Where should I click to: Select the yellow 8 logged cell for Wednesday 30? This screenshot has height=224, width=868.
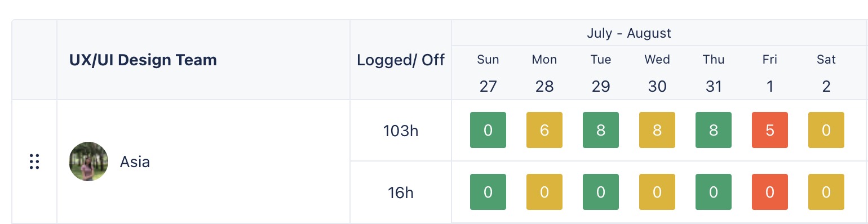657,130
